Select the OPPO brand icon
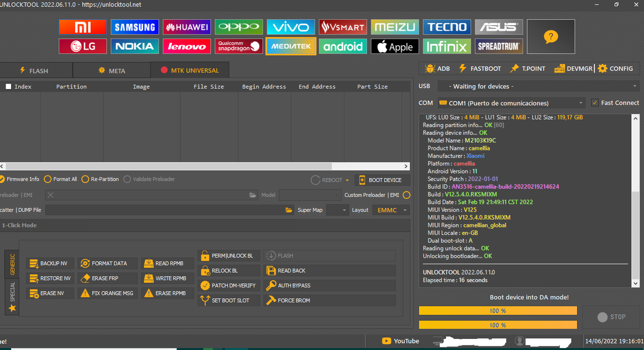The height and width of the screenshot is (350, 644). tap(239, 27)
